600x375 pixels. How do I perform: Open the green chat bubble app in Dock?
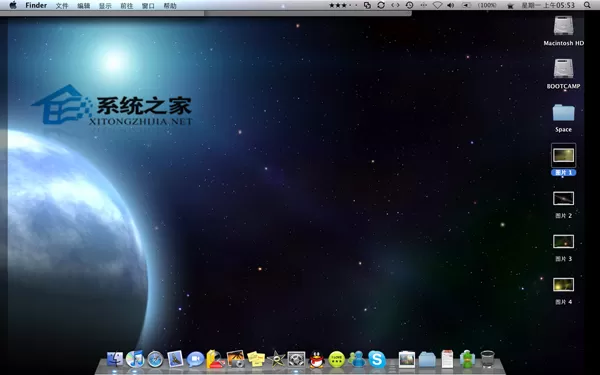coord(337,360)
